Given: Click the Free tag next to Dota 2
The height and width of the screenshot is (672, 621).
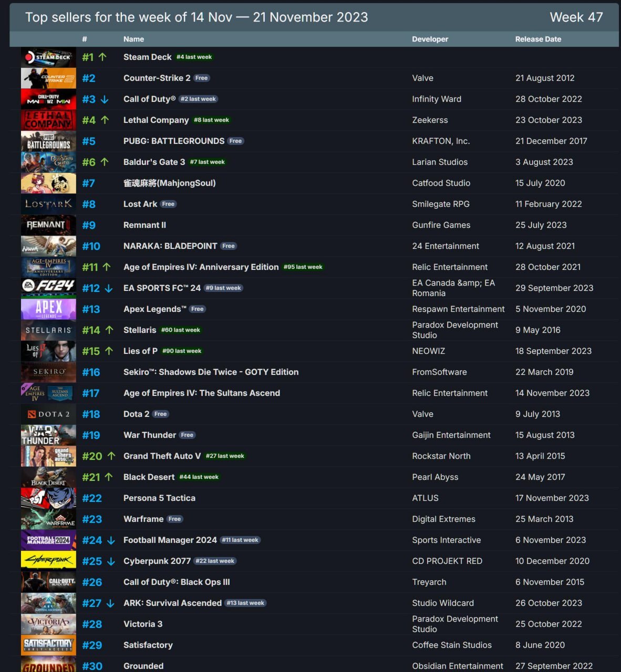Looking at the screenshot, I should coord(160,414).
